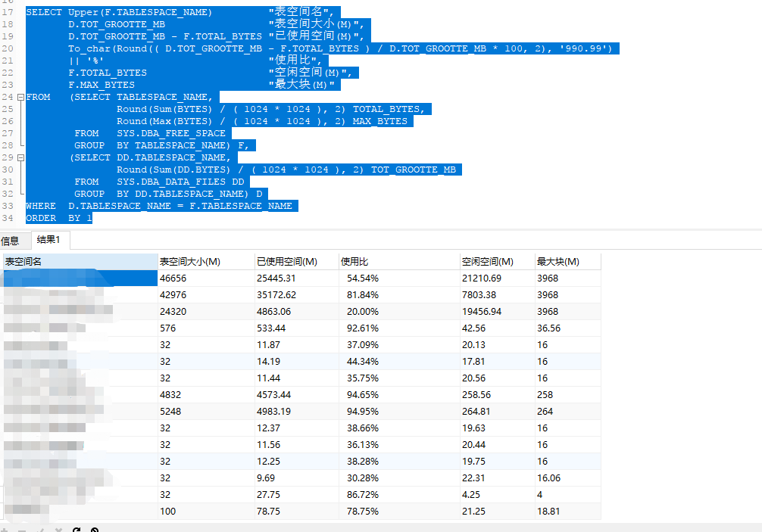Select cell with value 264.81
The image size is (762, 532).
click(x=497, y=411)
